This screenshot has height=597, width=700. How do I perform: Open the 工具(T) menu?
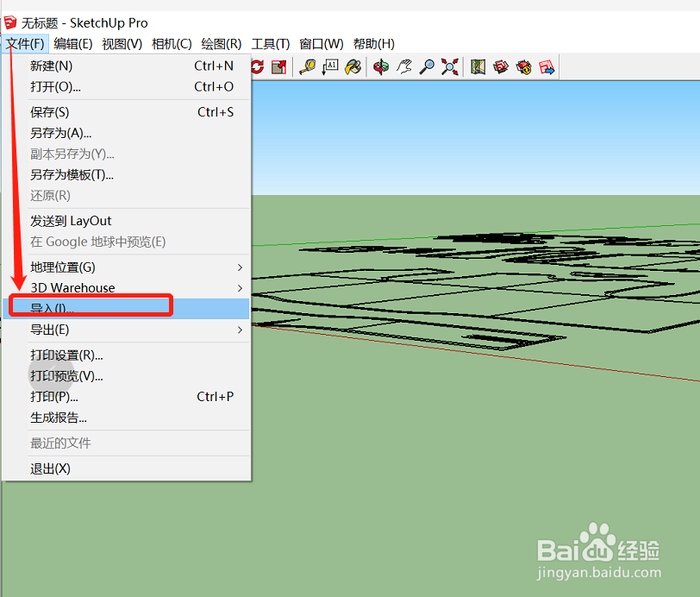(270, 44)
